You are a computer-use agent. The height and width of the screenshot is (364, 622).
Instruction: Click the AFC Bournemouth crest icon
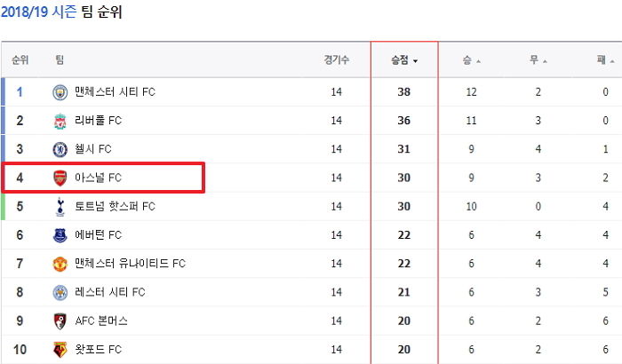click(60, 321)
